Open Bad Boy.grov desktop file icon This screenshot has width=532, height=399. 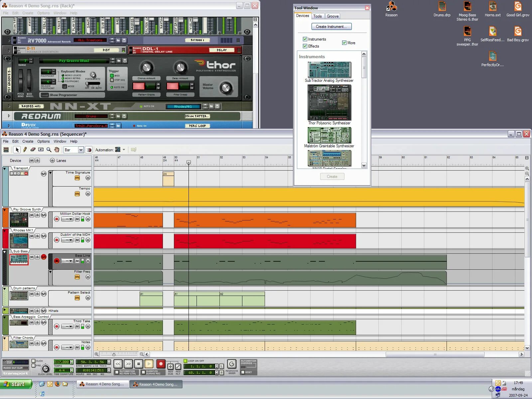(518, 31)
